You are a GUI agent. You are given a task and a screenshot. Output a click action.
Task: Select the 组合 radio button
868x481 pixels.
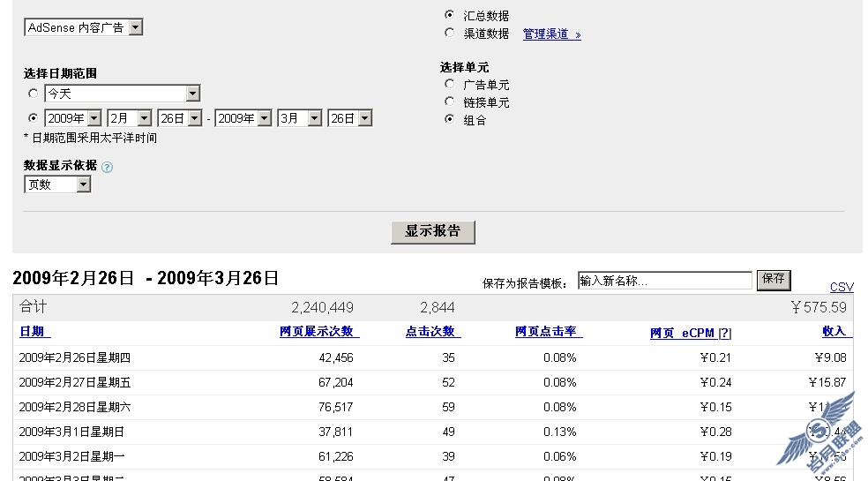[449, 119]
